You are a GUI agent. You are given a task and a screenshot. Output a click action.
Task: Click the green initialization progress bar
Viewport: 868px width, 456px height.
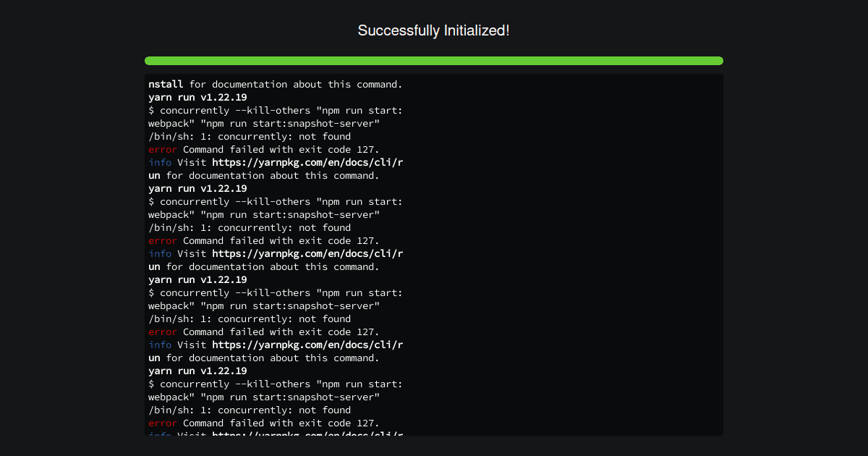coord(434,61)
